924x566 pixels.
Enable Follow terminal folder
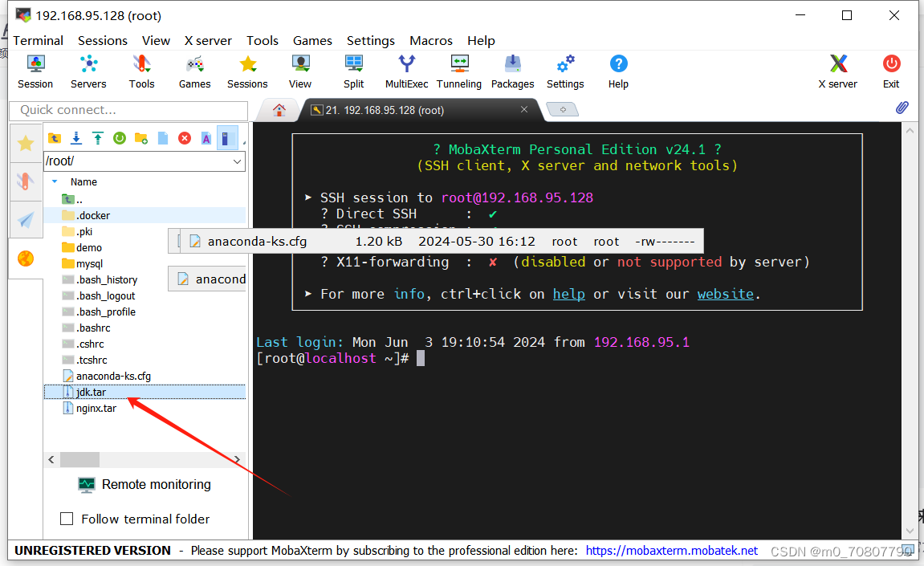[67, 519]
